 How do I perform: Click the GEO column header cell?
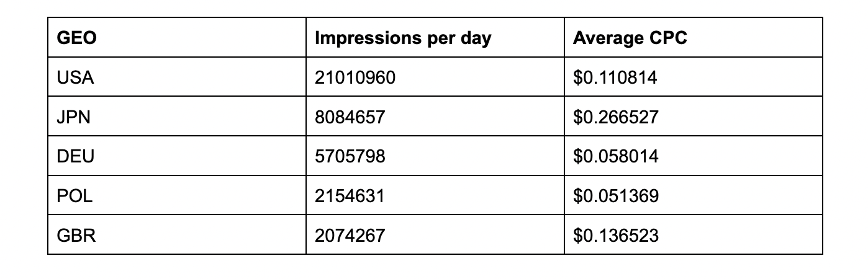[x=77, y=38]
